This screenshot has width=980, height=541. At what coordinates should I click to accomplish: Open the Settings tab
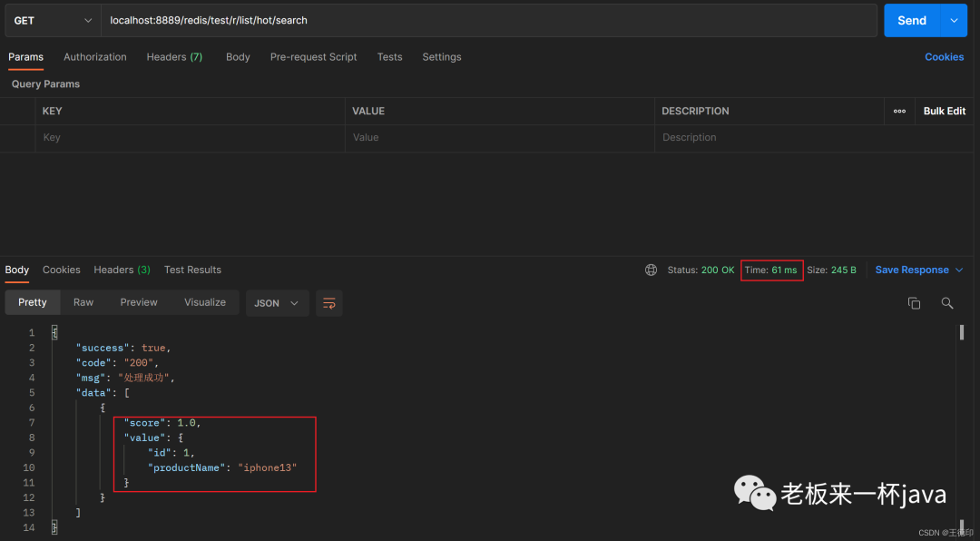pyautogui.click(x=442, y=57)
